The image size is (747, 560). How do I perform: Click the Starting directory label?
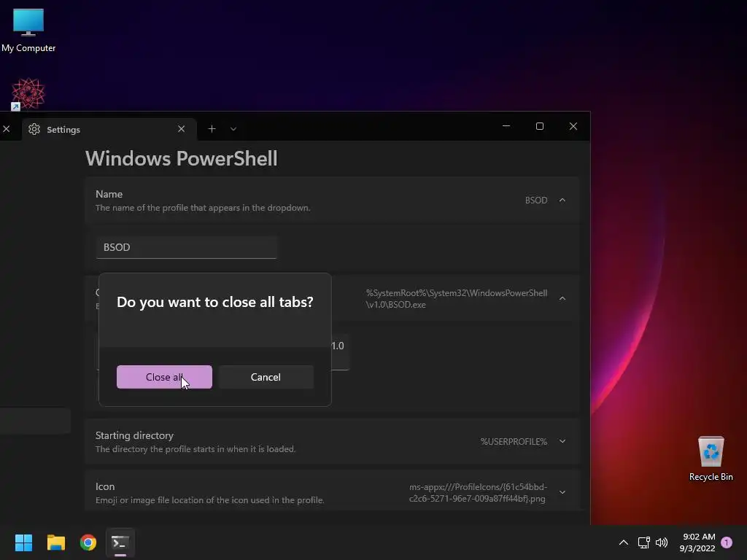[x=134, y=435]
